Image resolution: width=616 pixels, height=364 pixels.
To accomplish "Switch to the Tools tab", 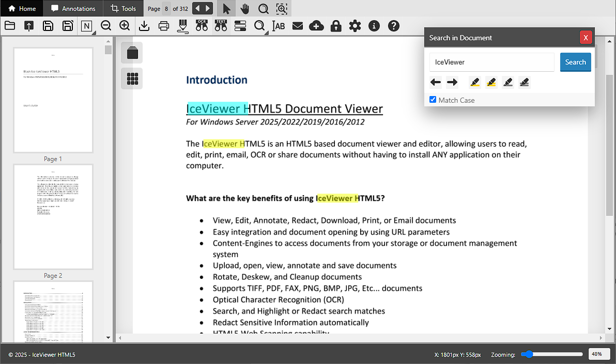I will [x=123, y=8].
